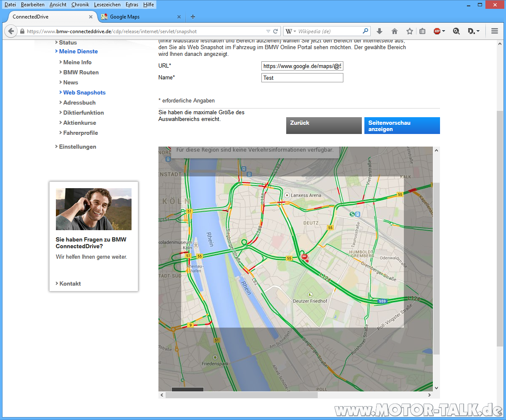The image size is (506, 420).
Task: Click the map preview scroll right arrow
Action: coord(430,395)
